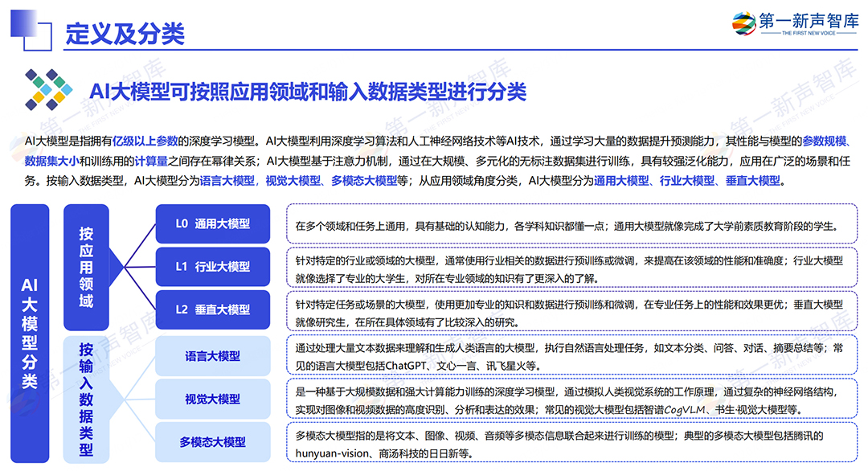Click the description box mentioning ChatGPT

(x=572, y=356)
